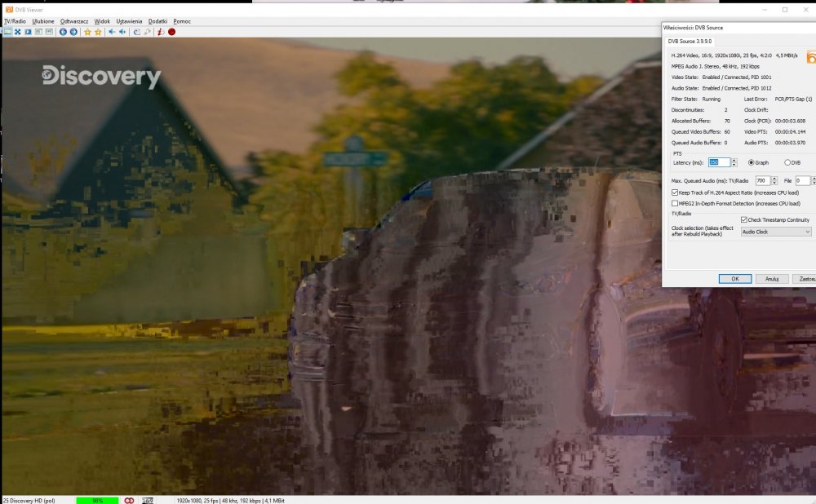Viewport: 816px width, 504px height.
Task: Click the TV/Radio max queued audio stepper
Action: (x=774, y=180)
